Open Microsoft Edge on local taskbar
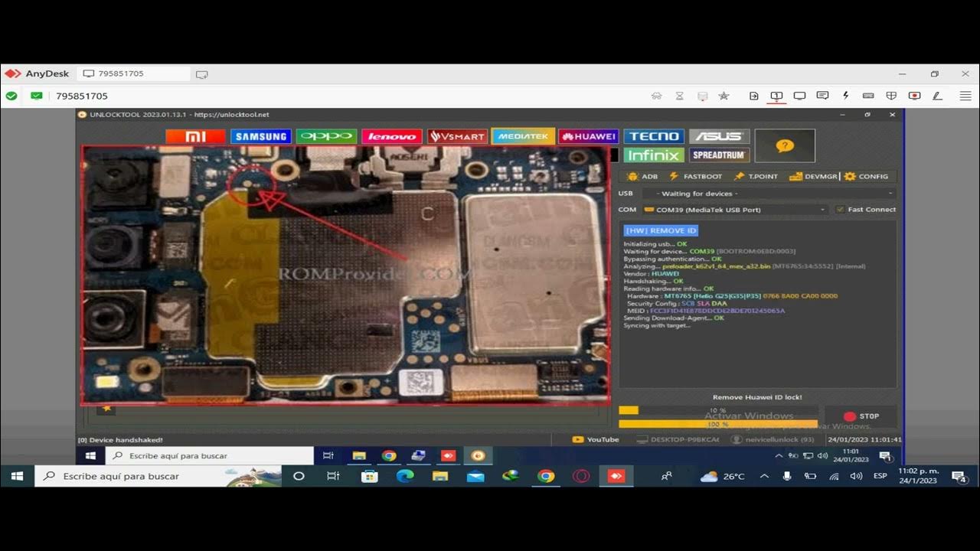The width and height of the screenshot is (980, 551). coord(405,476)
